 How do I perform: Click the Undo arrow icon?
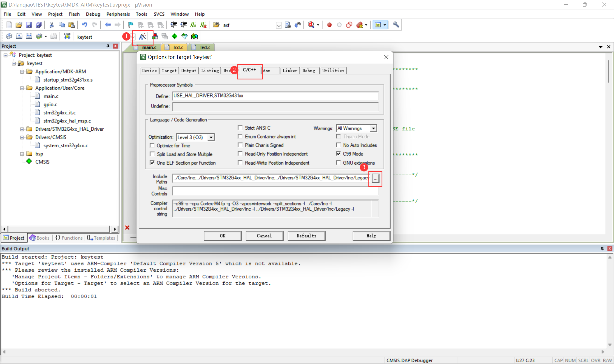click(84, 25)
